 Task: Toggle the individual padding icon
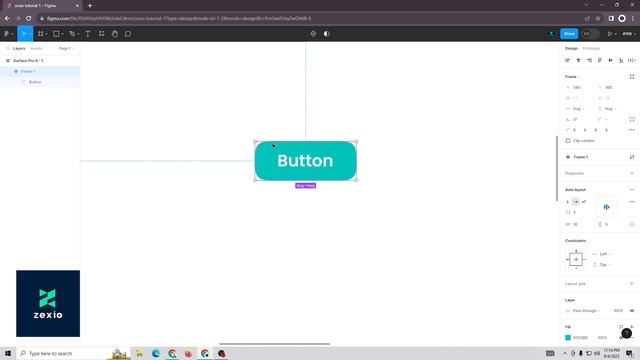632,224
